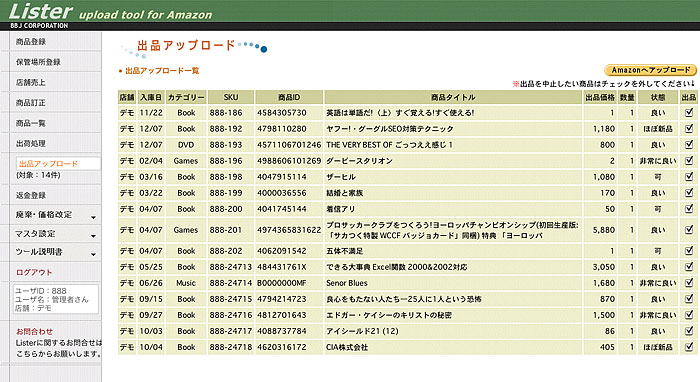Click the Lister logo in header
The width and height of the screenshot is (700, 382).
41,11
